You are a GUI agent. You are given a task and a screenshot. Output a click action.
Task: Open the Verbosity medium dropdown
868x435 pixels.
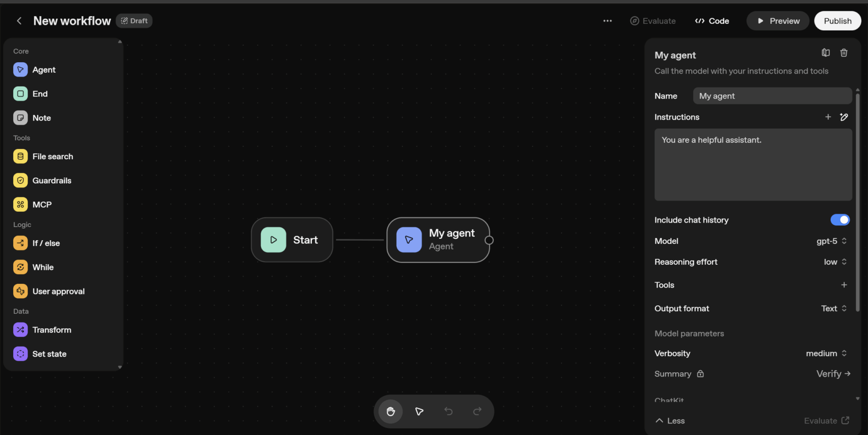point(826,353)
